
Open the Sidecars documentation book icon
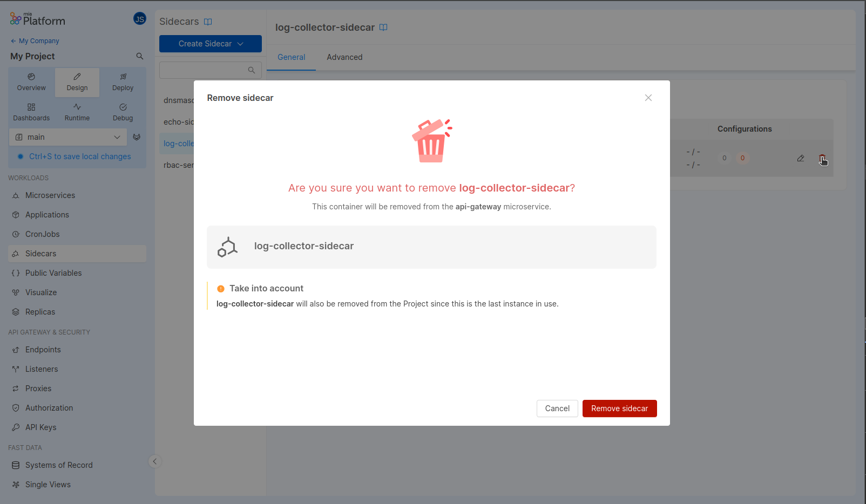(208, 22)
